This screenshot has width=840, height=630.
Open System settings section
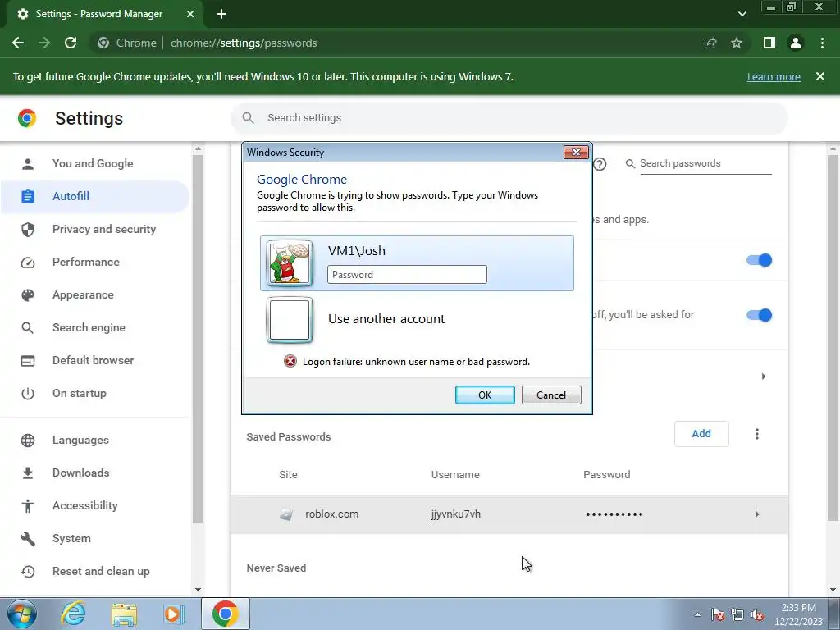click(x=71, y=538)
